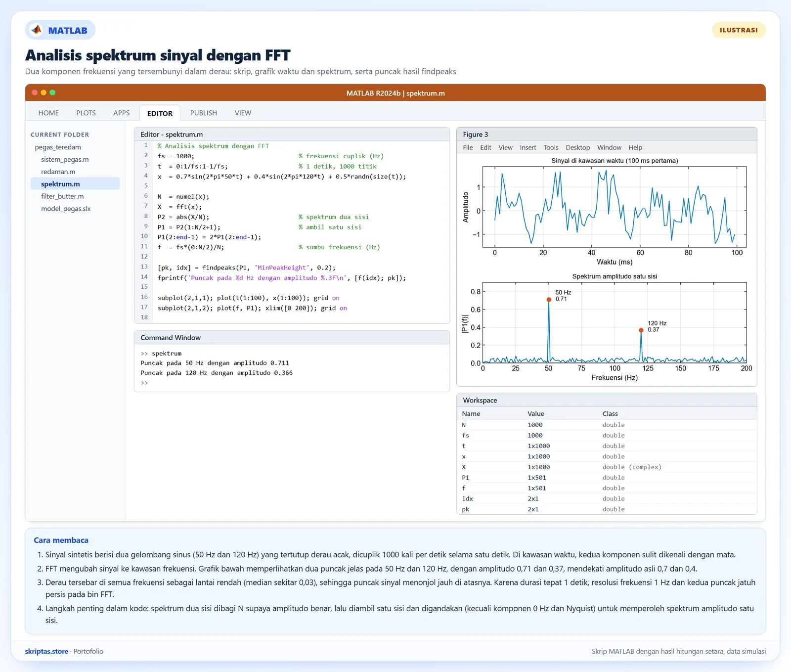791x672 pixels.
Task: Open the Help menu in Figure 3
Action: 635,147
